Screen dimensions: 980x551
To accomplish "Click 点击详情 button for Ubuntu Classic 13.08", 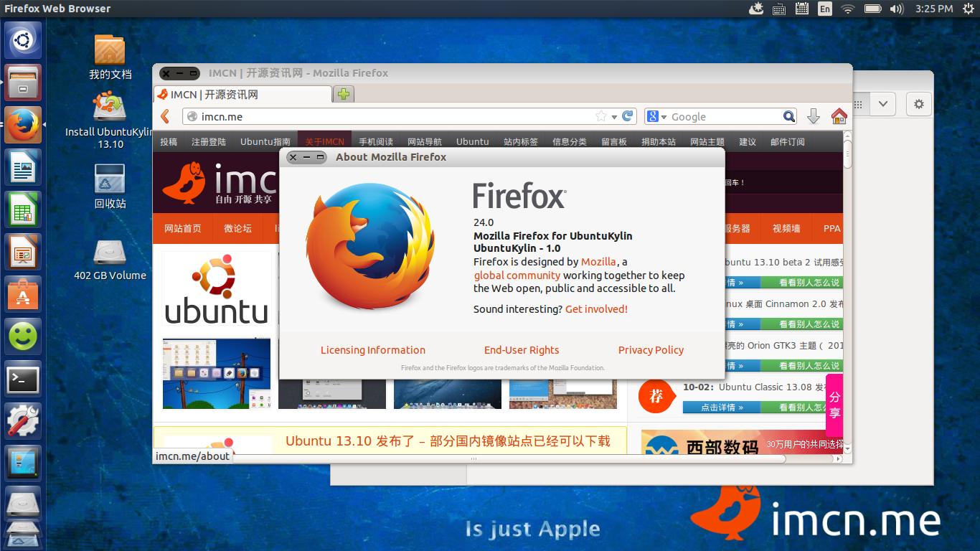I will click(x=721, y=408).
